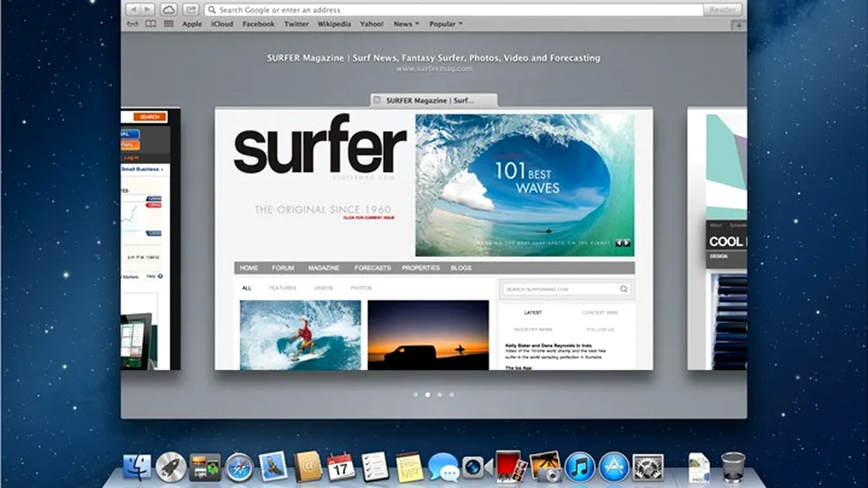Viewport: 868px width, 488px height.
Task: Click Safari compass icon in Dock
Action: click(x=240, y=467)
